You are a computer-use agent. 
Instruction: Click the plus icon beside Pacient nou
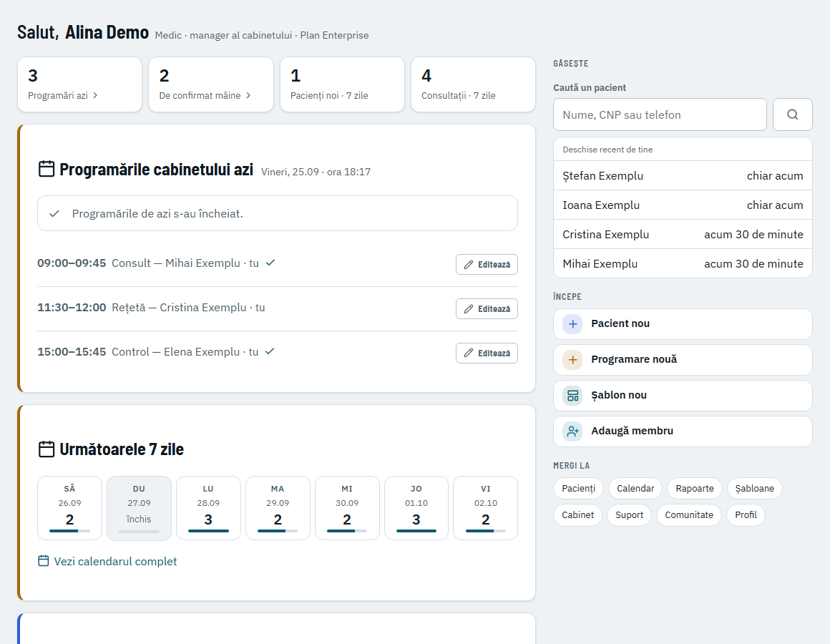point(572,324)
